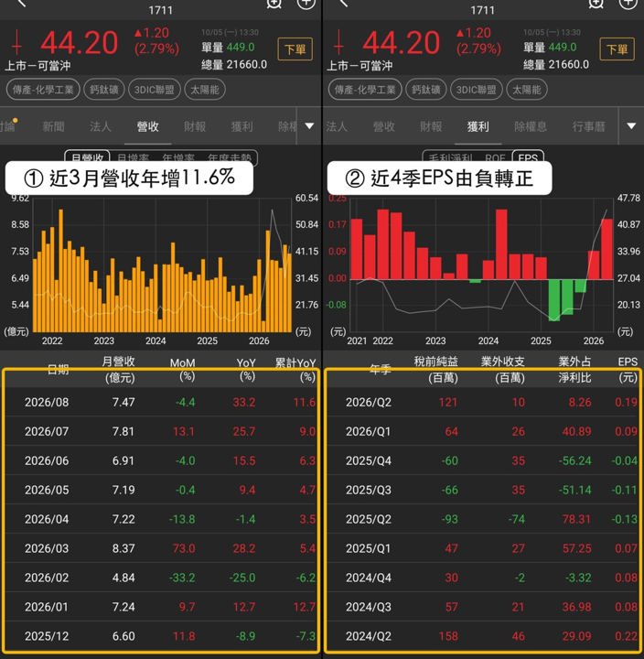This screenshot has width=644, height=659.
Task: Switch to the 財報 tab in right panel
Action: pyautogui.click(x=431, y=126)
